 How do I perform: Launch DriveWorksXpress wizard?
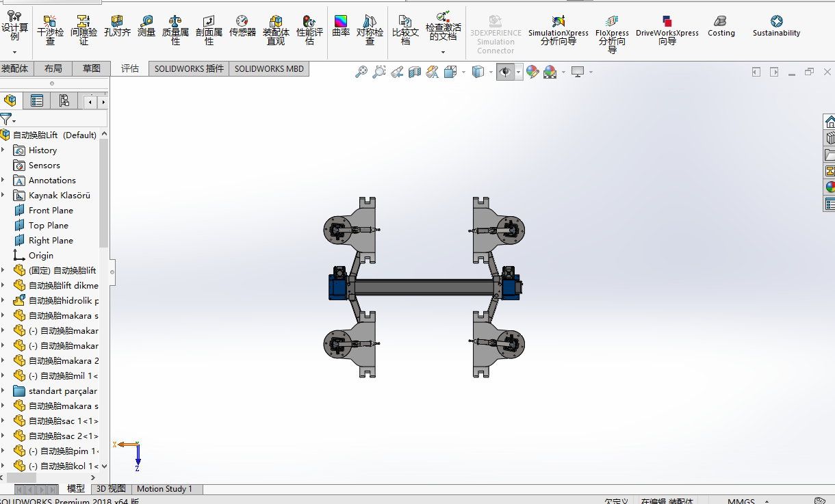coord(667,30)
